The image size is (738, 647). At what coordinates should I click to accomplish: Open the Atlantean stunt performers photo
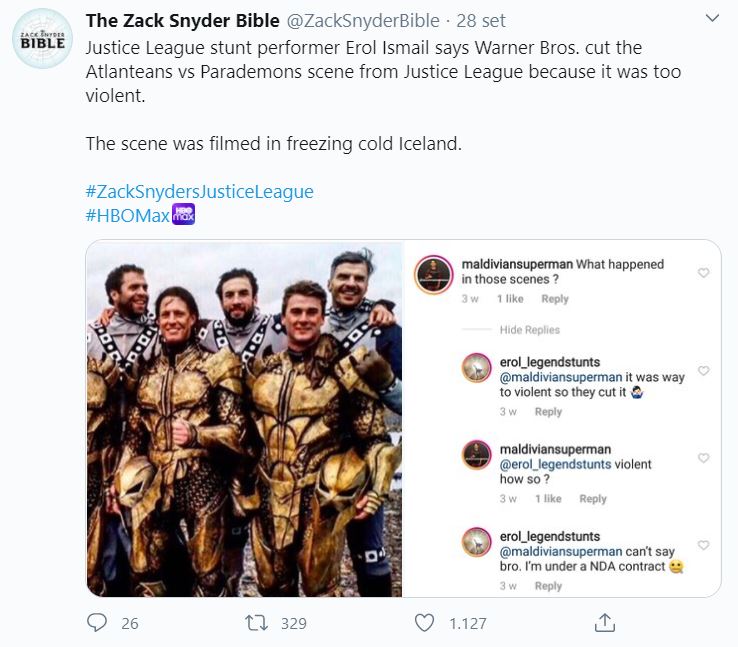coord(244,419)
